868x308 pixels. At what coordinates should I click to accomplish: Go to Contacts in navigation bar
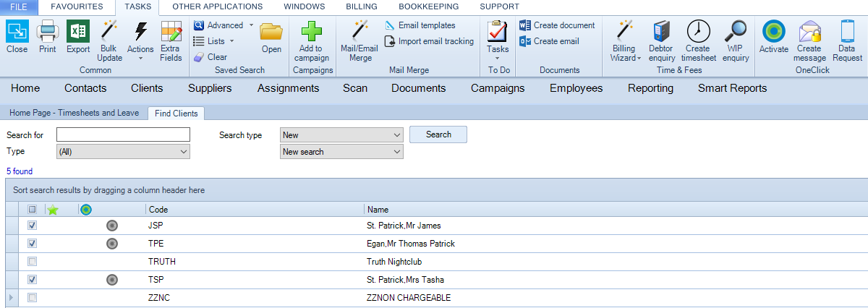[85, 88]
